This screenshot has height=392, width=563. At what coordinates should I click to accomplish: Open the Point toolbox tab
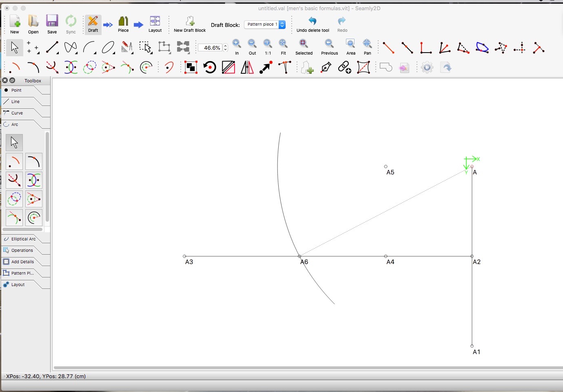click(16, 90)
